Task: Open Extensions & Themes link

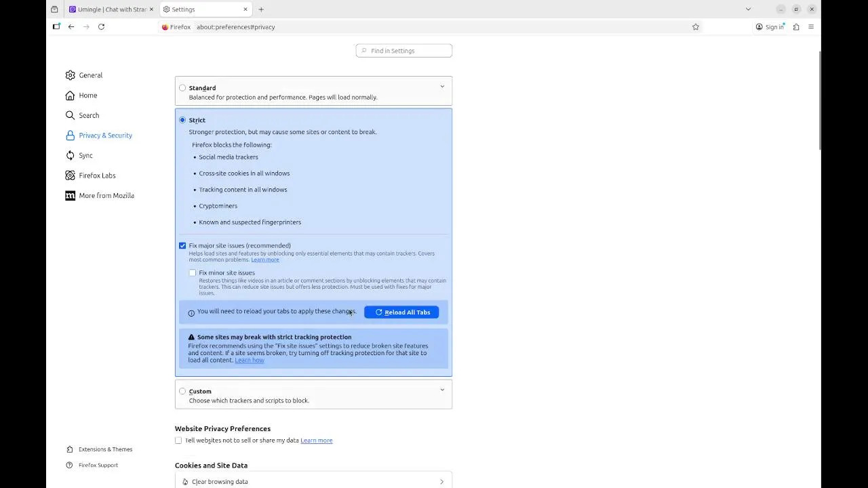Action: tap(106, 449)
